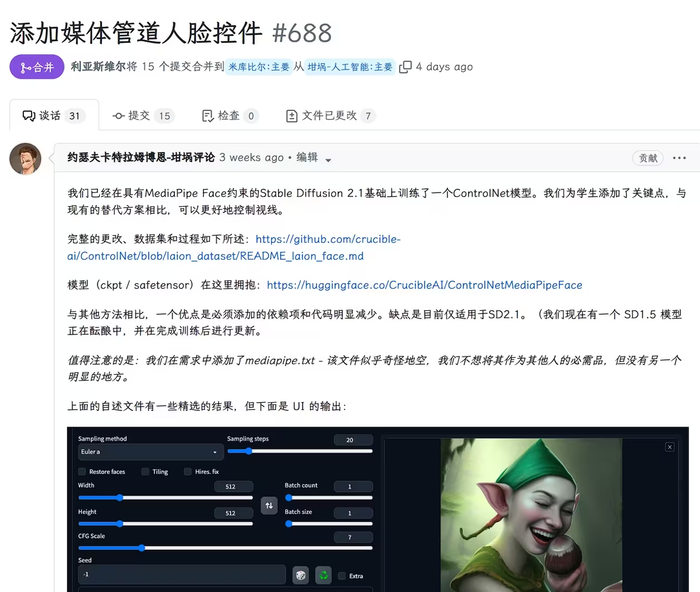Click the CFG Scale slider
Screen dimensions: 700x592
225,548
